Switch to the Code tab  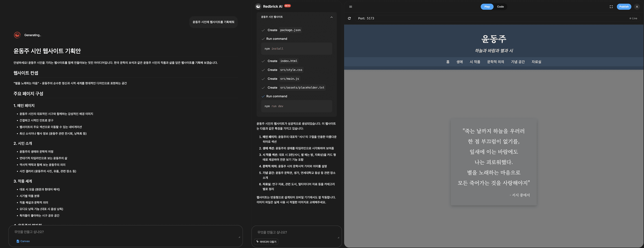pos(501,7)
